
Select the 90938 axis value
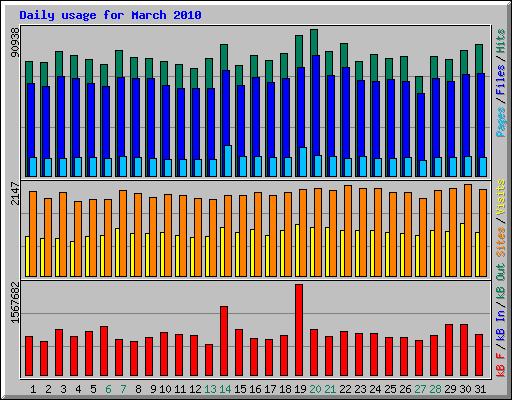click(15, 42)
